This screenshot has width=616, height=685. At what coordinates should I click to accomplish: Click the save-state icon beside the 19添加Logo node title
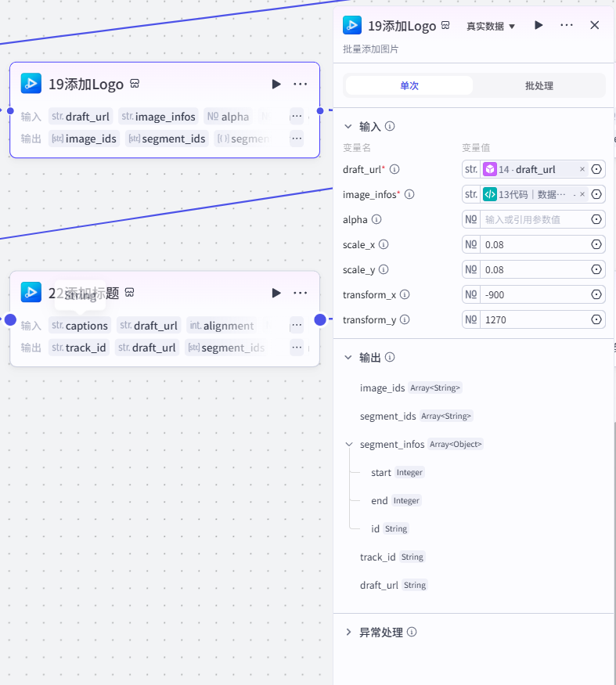tap(135, 84)
